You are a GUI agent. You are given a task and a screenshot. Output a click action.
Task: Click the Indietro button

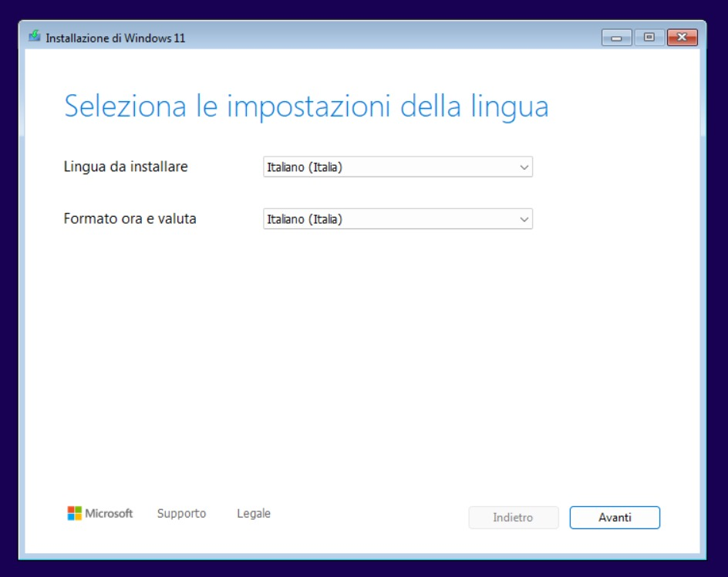(514, 518)
